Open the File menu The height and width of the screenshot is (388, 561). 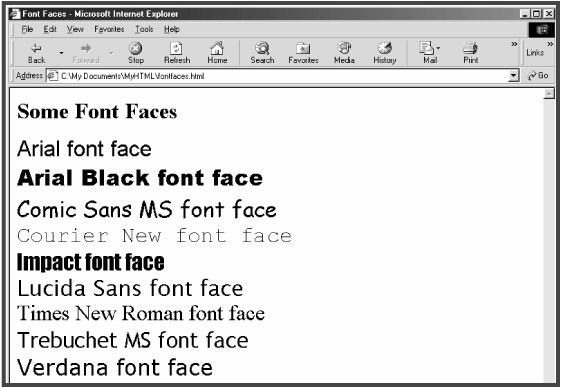coord(27,29)
